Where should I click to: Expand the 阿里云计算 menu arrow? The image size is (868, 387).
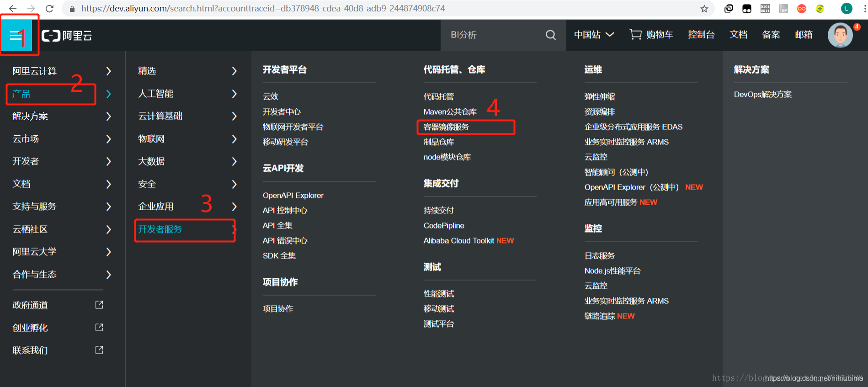tap(108, 71)
